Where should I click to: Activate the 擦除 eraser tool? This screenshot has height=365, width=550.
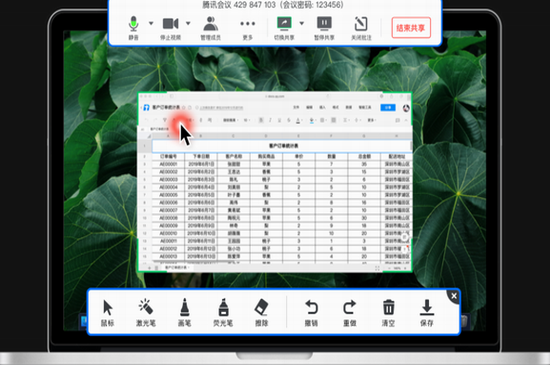pyautogui.click(x=262, y=313)
